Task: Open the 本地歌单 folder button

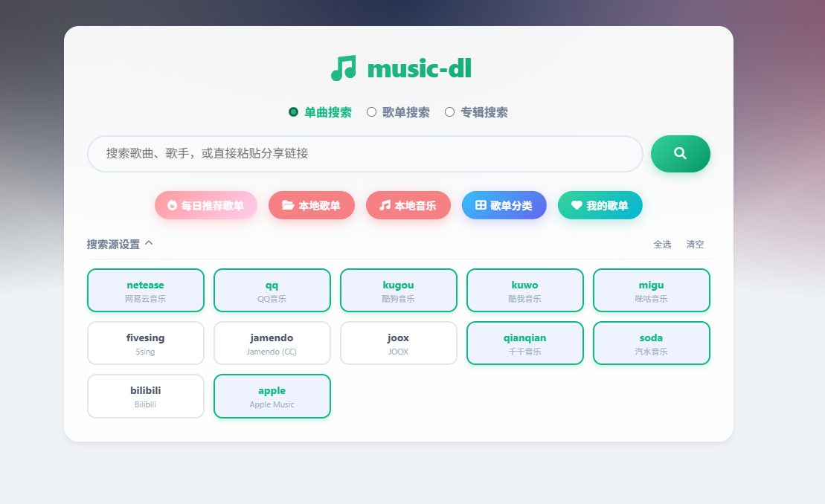Action: click(312, 205)
